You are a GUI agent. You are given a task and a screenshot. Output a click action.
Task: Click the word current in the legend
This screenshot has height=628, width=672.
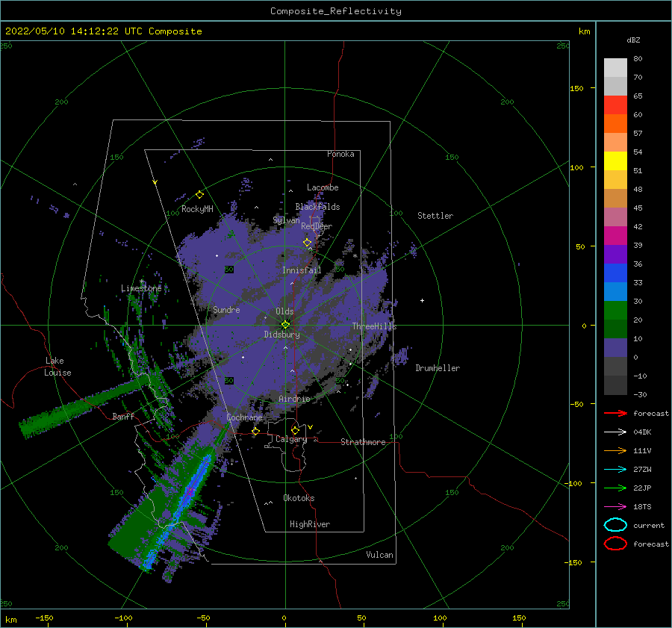[x=649, y=526]
